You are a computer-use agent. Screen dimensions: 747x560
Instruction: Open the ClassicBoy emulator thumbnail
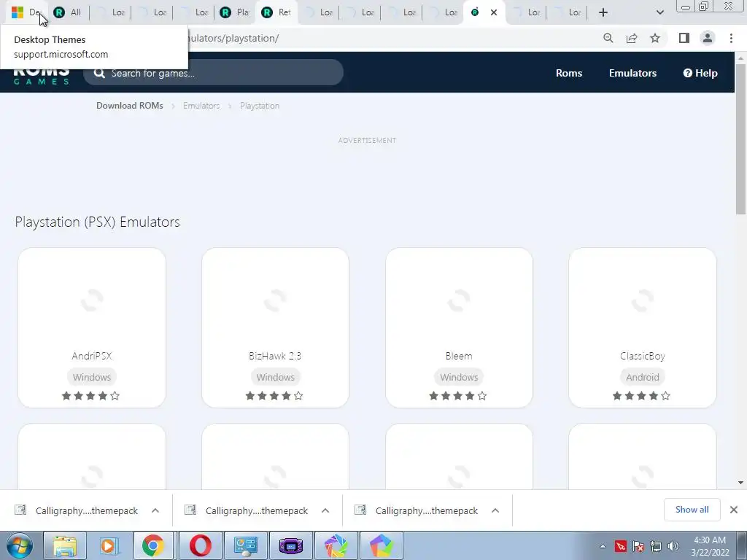[642, 300]
